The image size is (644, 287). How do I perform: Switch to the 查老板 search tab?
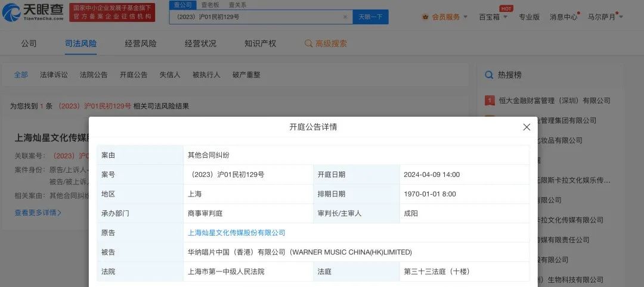tap(209, 5)
